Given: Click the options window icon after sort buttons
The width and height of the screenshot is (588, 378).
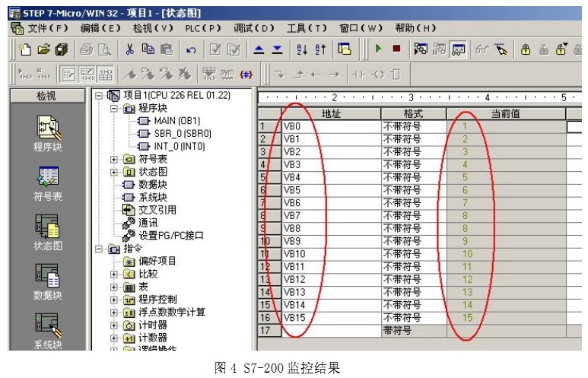Looking at the screenshot, I should tap(345, 49).
